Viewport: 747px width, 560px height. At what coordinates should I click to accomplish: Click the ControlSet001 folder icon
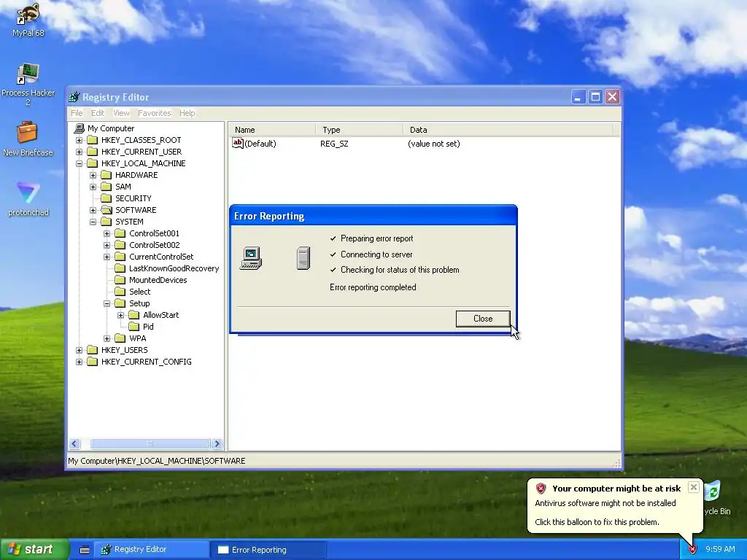[x=120, y=233]
